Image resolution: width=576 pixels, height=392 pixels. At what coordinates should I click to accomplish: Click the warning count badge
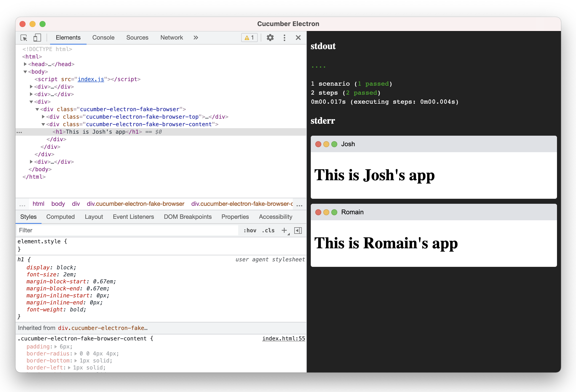[249, 38]
